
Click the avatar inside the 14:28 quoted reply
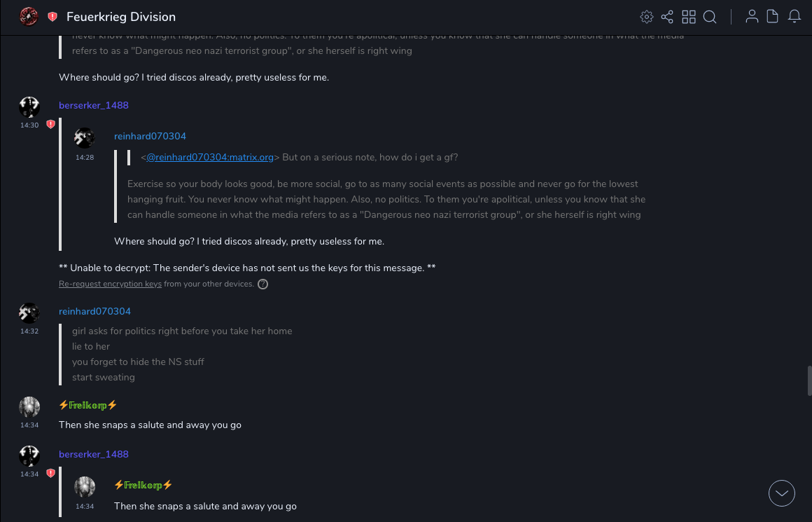pos(85,138)
